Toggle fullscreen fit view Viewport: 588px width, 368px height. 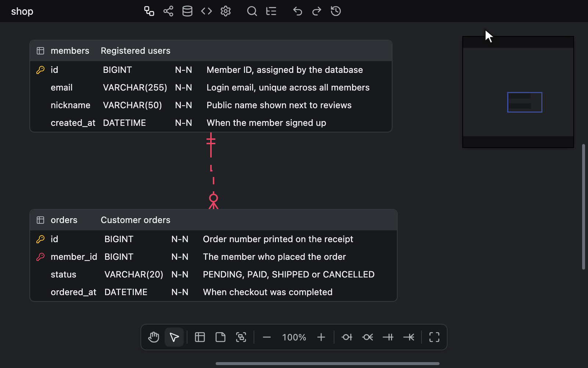tap(434, 337)
